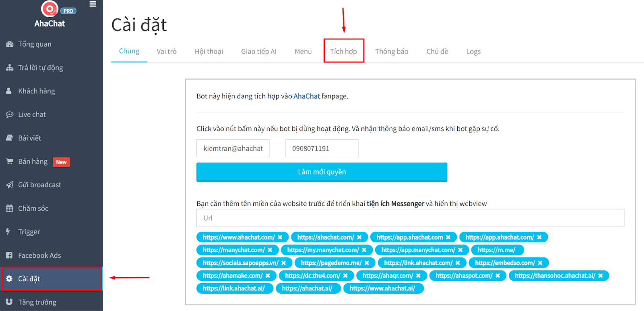Toggle the hamburger sidebar menu icon

point(93,4)
